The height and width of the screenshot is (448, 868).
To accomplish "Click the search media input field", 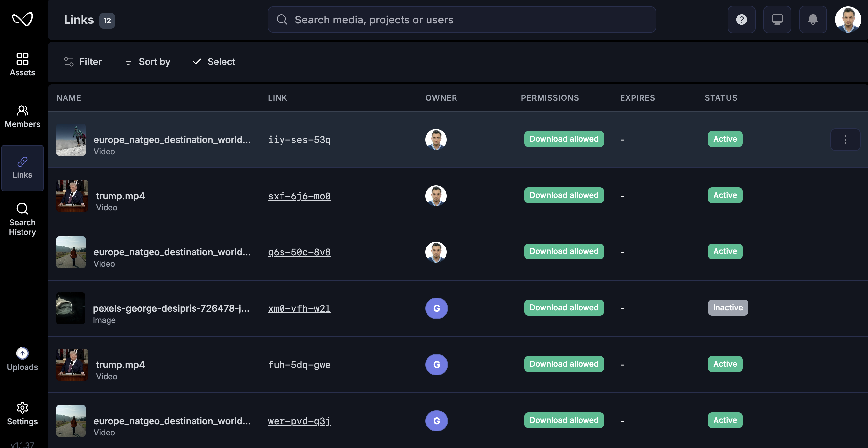I will (462, 20).
